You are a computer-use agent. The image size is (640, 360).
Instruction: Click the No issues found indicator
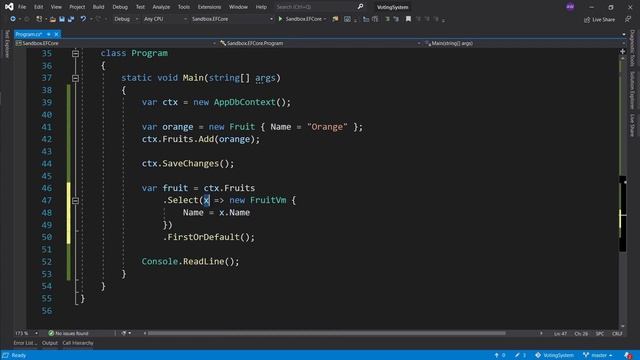[68, 333]
